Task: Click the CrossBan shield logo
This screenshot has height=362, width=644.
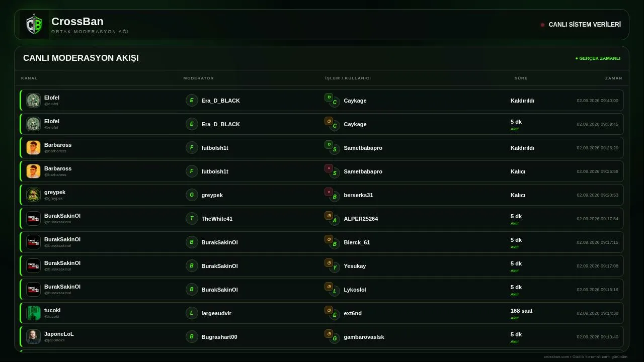Action: pos(34,25)
